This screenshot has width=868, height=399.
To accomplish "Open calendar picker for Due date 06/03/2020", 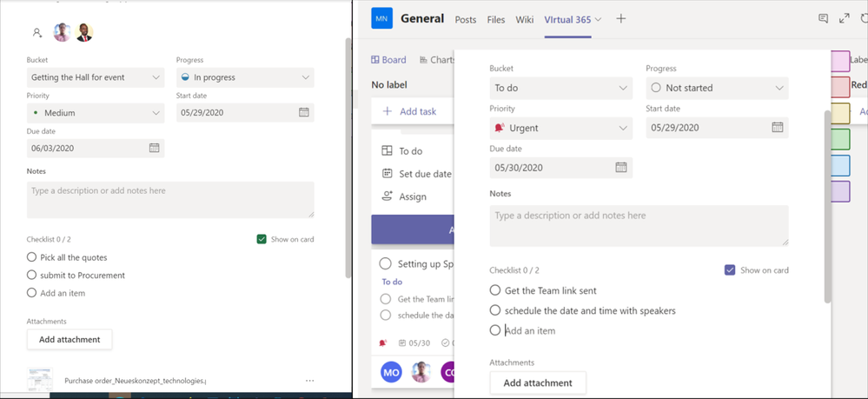I will tap(154, 148).
